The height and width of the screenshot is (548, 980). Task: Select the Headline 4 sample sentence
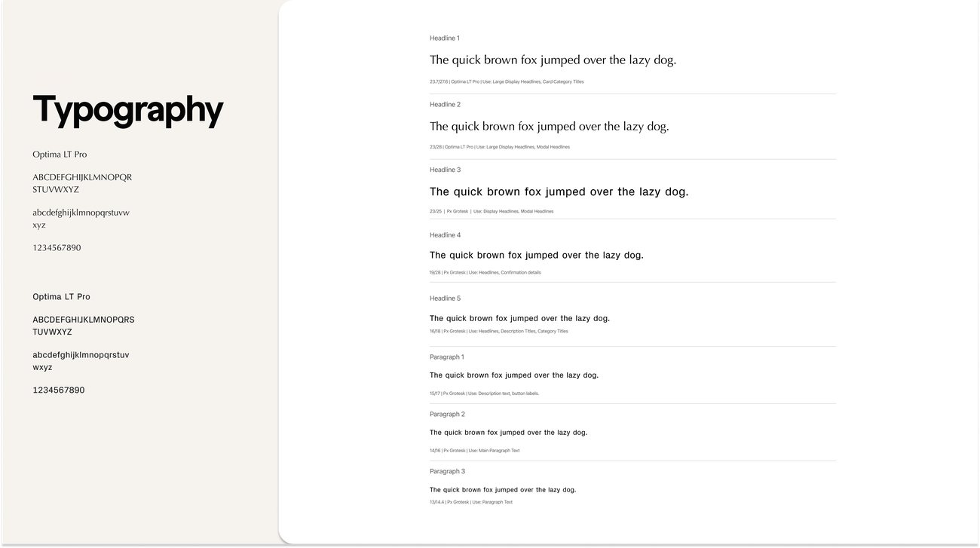[x=537, y=256]
